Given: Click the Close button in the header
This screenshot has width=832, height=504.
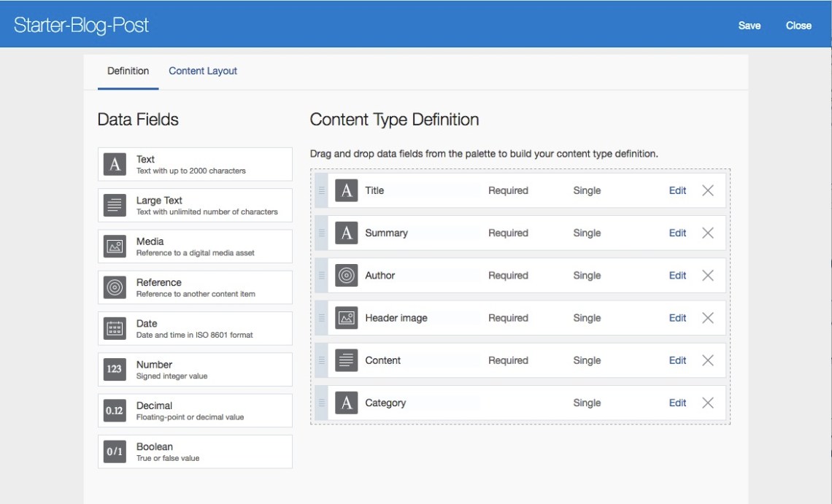Looking at the screenshot, I should click(798, 25).
